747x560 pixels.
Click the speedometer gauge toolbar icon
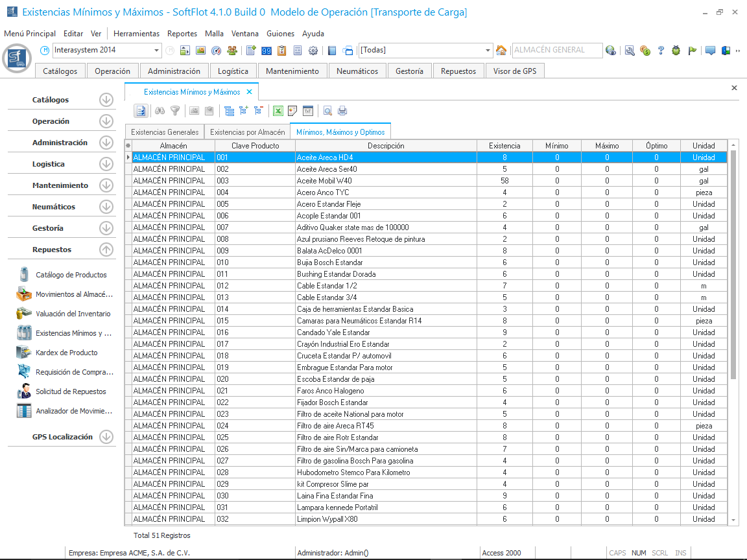coord(217,51)
